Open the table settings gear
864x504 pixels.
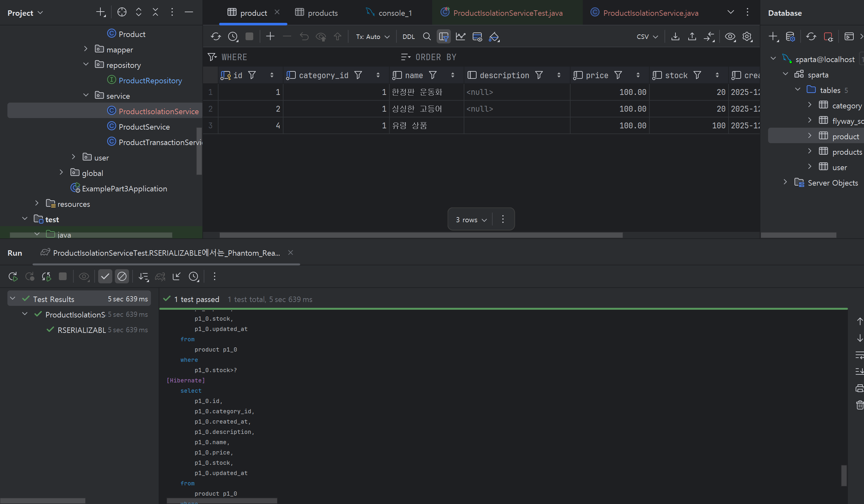[747, 36]
